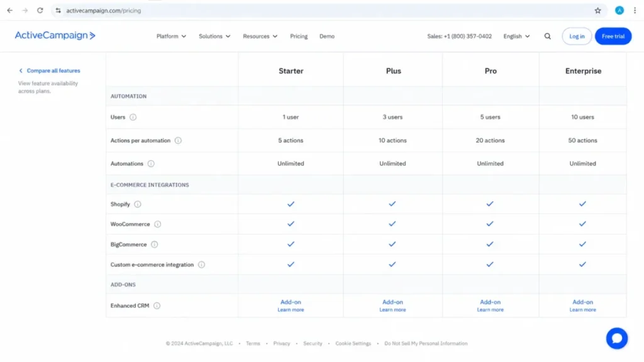
Task: Click the ActiveCampaign logo
Action: tap(55, 36)
